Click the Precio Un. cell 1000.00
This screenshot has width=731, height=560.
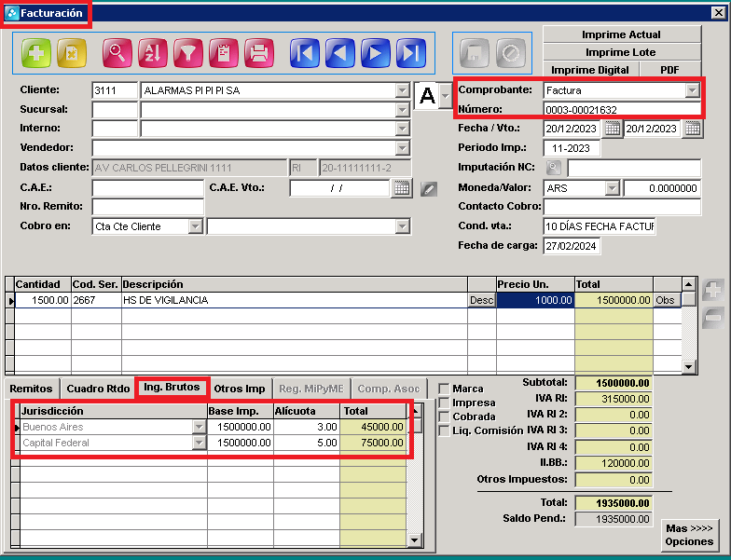[x=535, y=300]
